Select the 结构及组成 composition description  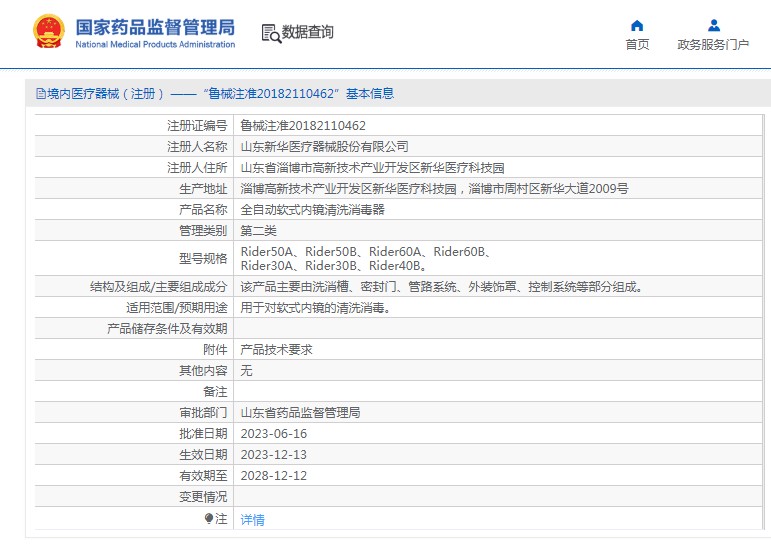[x=441, y=287]
